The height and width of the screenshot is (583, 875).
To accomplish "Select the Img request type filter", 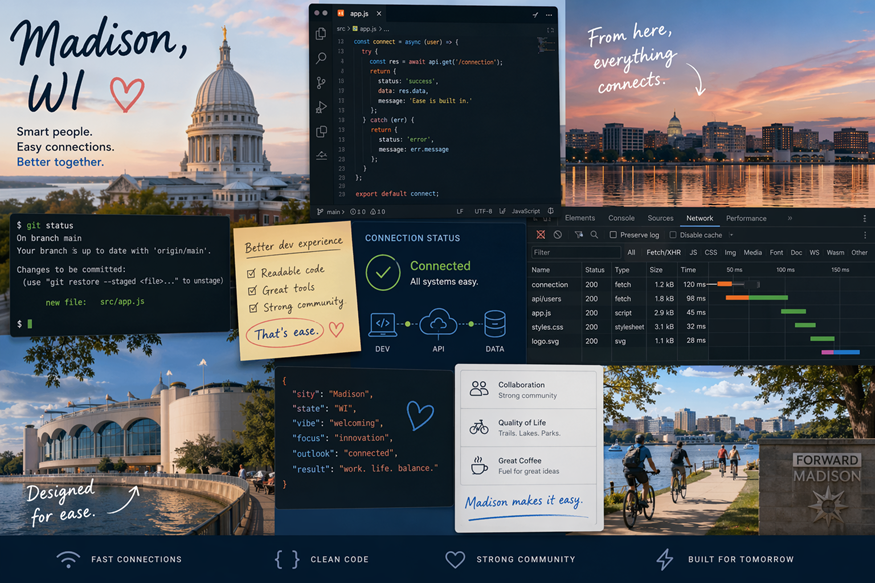I will (x=730, y=252).
